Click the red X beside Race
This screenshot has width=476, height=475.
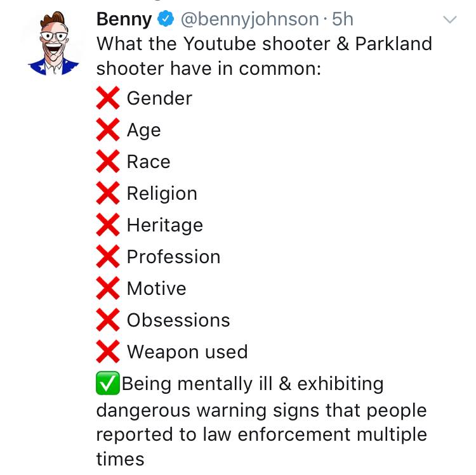pyautogui.click(x=108, y=161)
